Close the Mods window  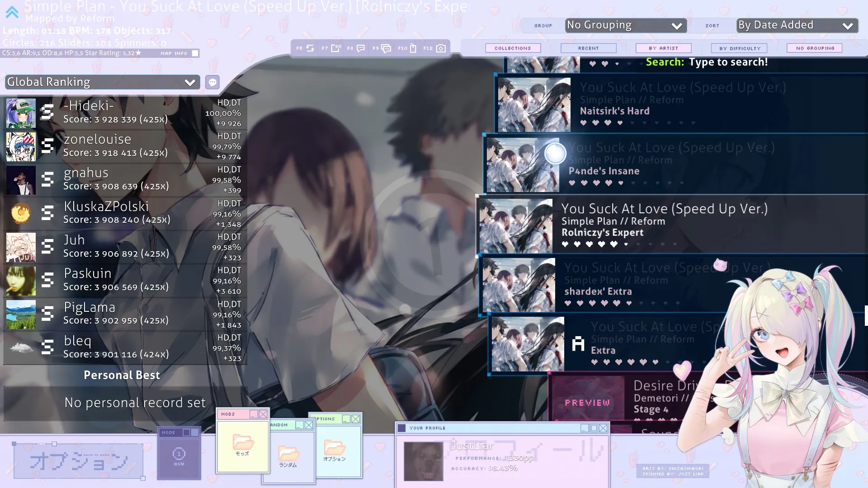click(263, 414)
